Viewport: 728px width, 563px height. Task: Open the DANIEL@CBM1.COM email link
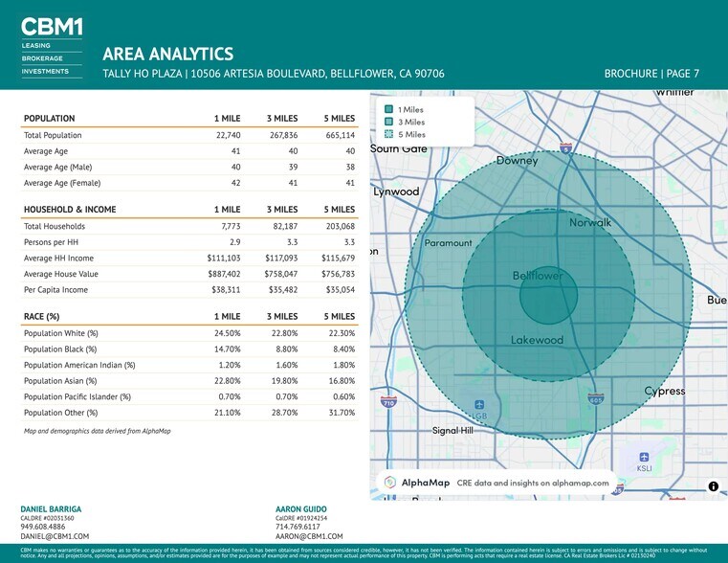tap(54, 537)
